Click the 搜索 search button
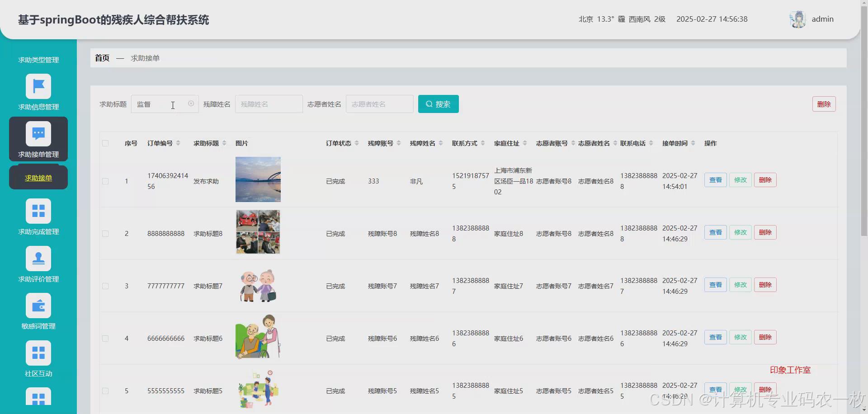The height and width of the screenshot is (414, 868). [438, 103]
